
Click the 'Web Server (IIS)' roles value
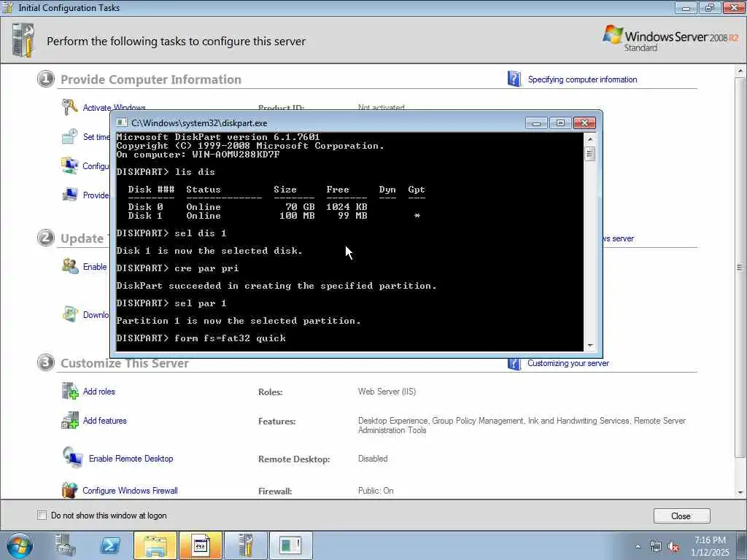[x=387, y=392]
